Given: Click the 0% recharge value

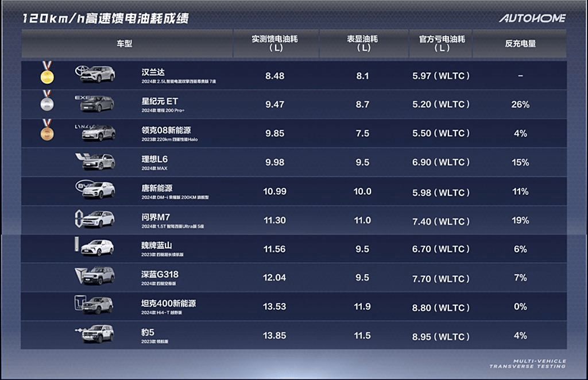Looking at the screenshot, I should 520,306.
